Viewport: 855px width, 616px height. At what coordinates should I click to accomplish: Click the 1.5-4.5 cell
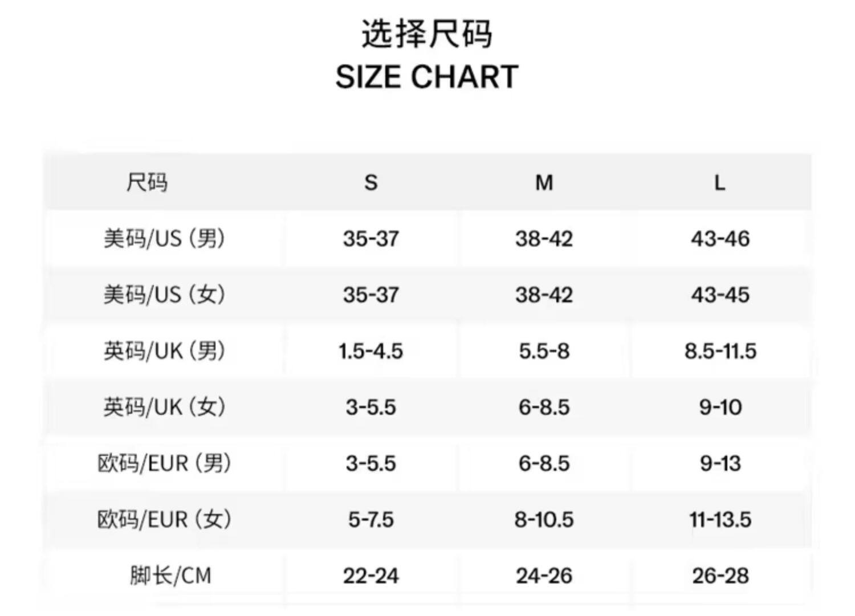371,351
